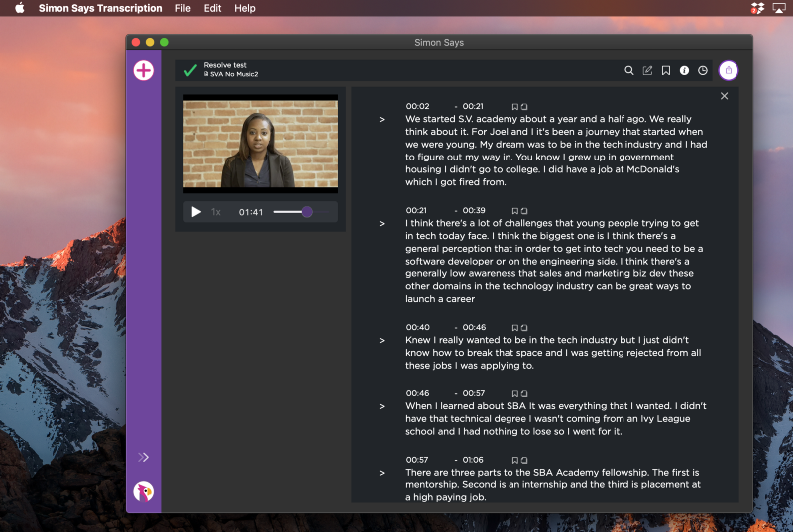Search the transcript with the magnifier icon
The height and width of the screenshot is (532, 793).
[629, 70]
